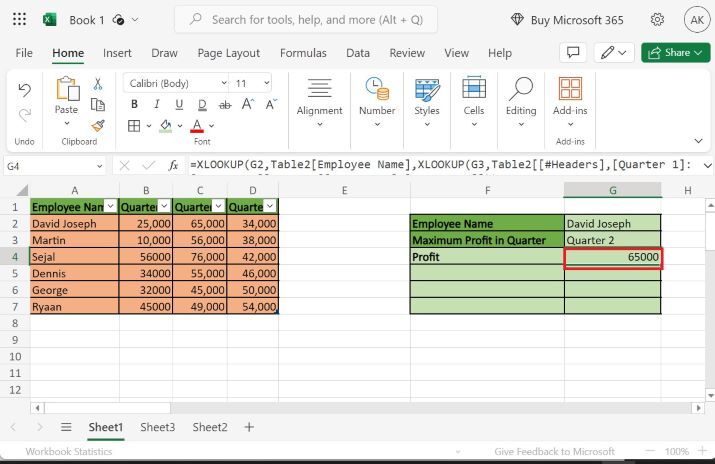This screenshot has width=715, height=464.
Task: Click in the search tools box
Action: pyautogui.click(x=306, y=20)
